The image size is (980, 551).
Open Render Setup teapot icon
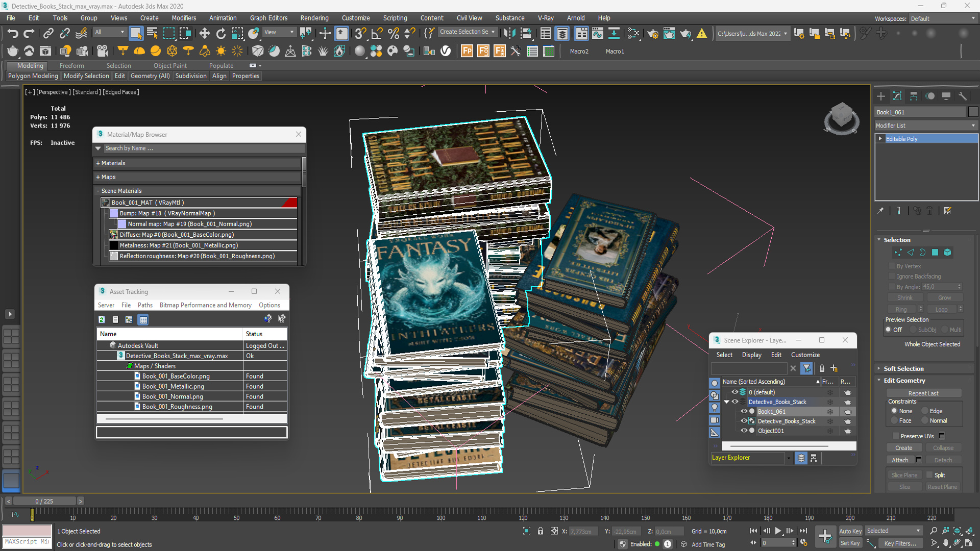tap(653, 34)
